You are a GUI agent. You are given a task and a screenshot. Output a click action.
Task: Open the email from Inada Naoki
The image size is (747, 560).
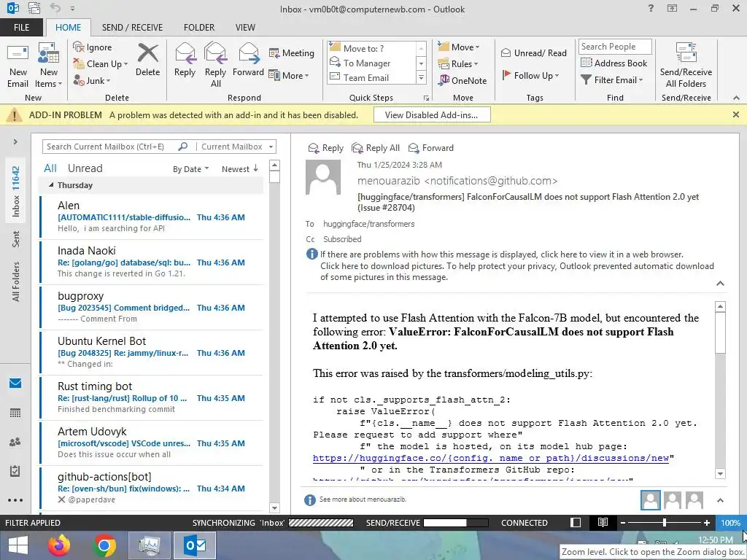[x=152, y=262]
